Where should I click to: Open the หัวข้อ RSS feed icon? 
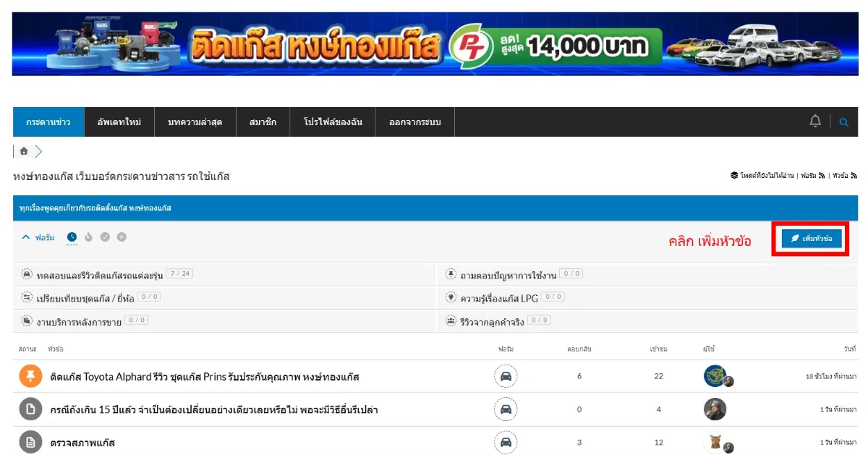coord(854,176)
